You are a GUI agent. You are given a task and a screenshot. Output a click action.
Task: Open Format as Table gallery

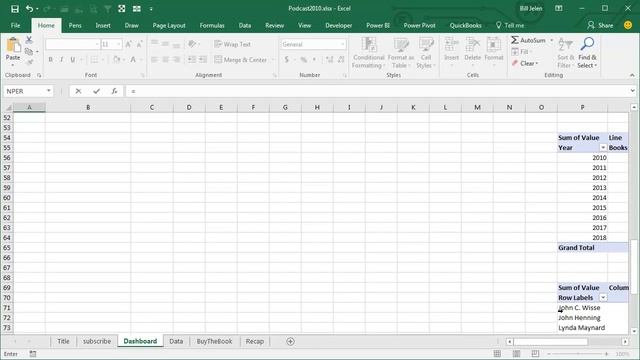[400, 53]
